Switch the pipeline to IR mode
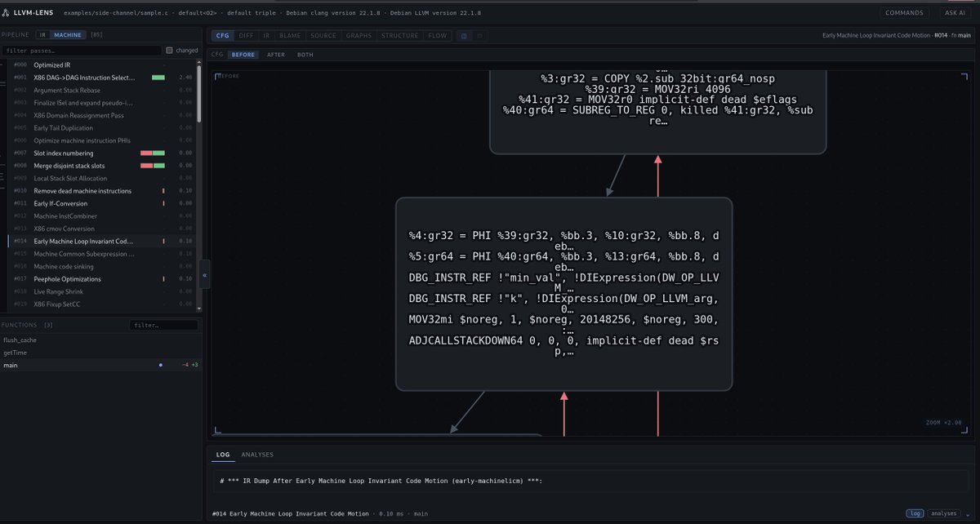Viewport: 980px width, 524px height. tap(42, 35)
